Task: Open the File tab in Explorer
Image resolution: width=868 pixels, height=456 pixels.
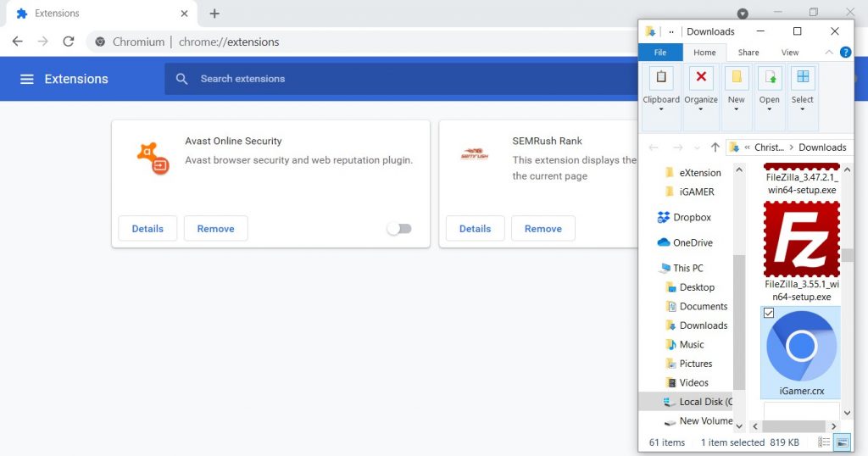Action: tap(660, 52)
